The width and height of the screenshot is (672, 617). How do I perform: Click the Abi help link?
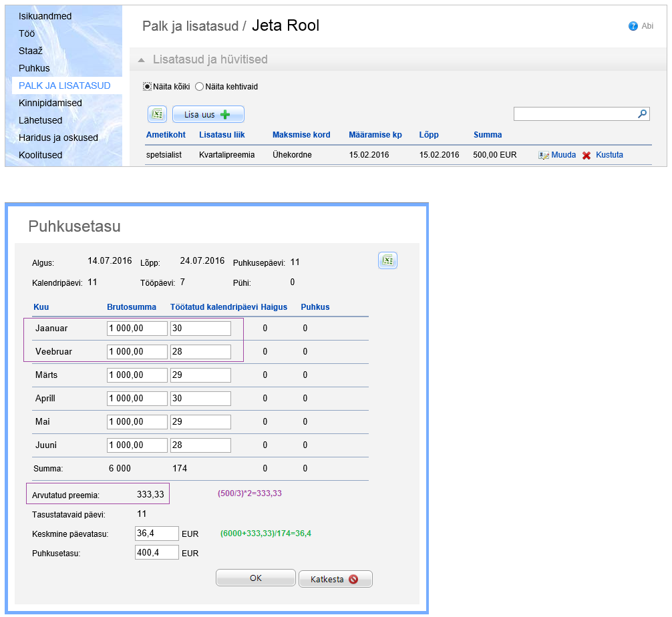point(647,26)
